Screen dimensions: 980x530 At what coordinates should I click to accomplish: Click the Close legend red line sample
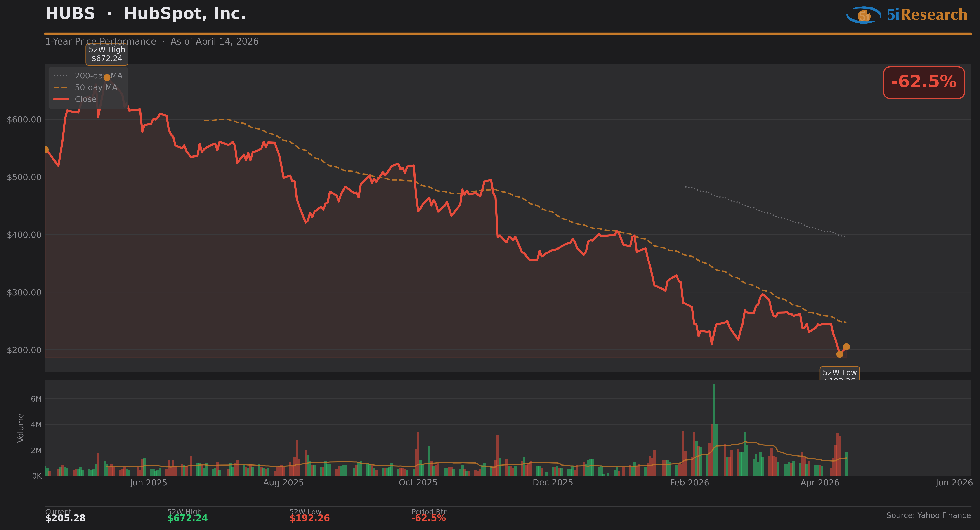61,99
